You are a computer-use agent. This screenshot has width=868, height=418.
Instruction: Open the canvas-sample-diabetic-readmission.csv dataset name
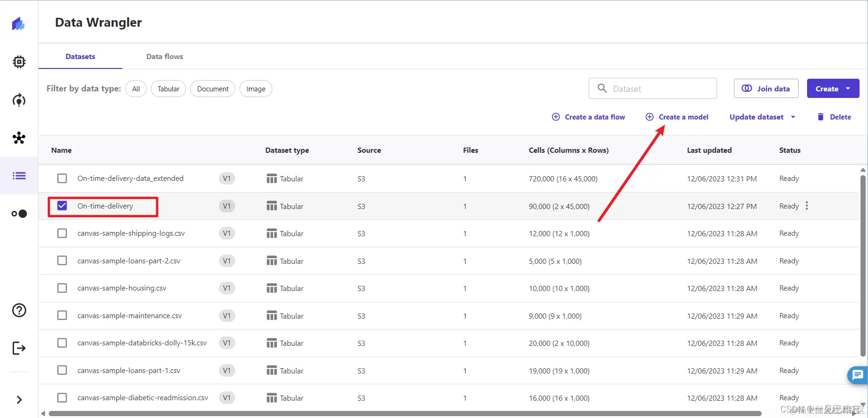[x=142, y=398]
